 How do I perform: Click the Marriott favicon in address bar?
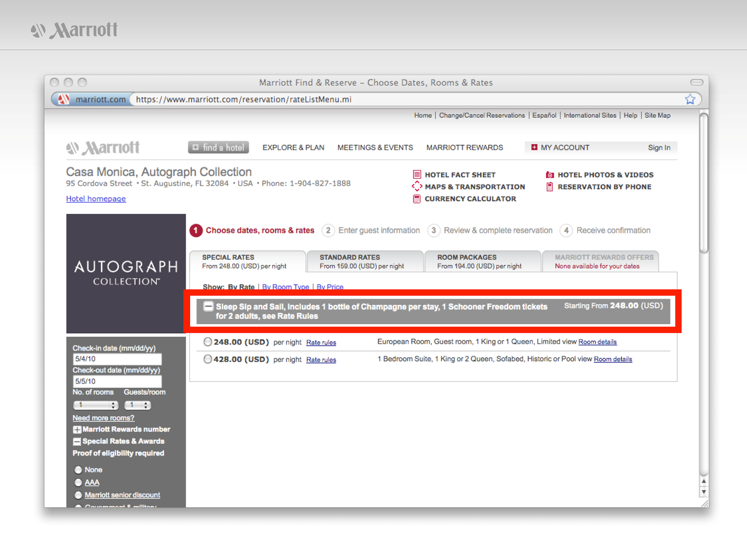[63, 100]
